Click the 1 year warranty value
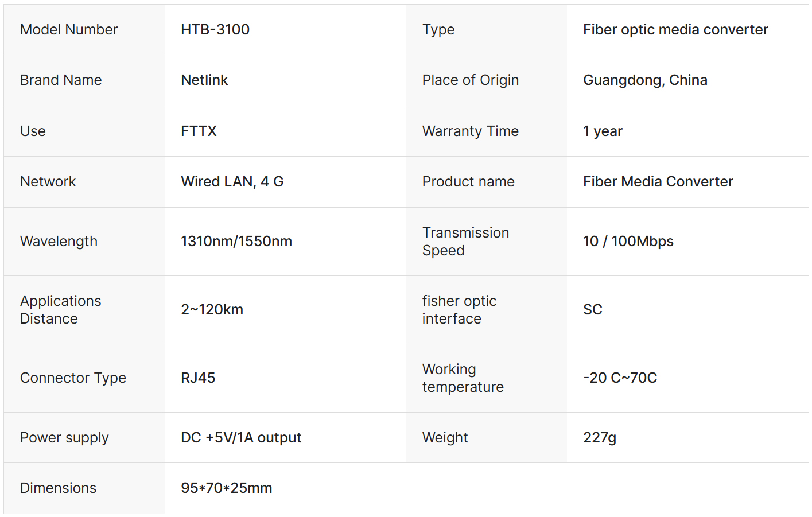 (603, 131)
